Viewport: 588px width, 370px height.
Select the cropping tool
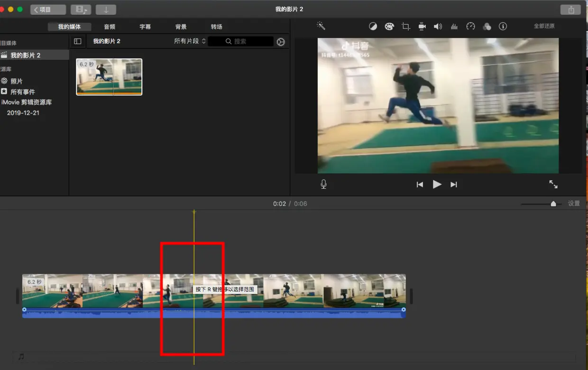pyautogui.click(x=405, y=27)
